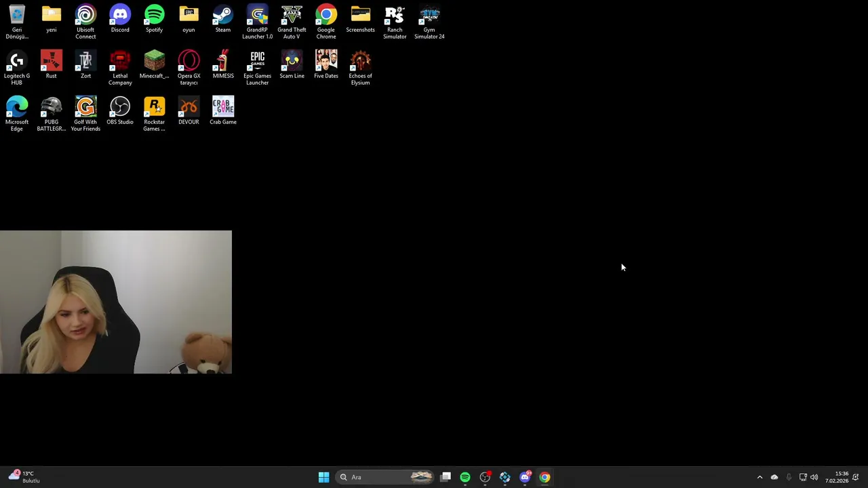Launch Echoes of Elysium shortcut
The image size is (868, 488).
pyautogui.click(x=360, y=68)
